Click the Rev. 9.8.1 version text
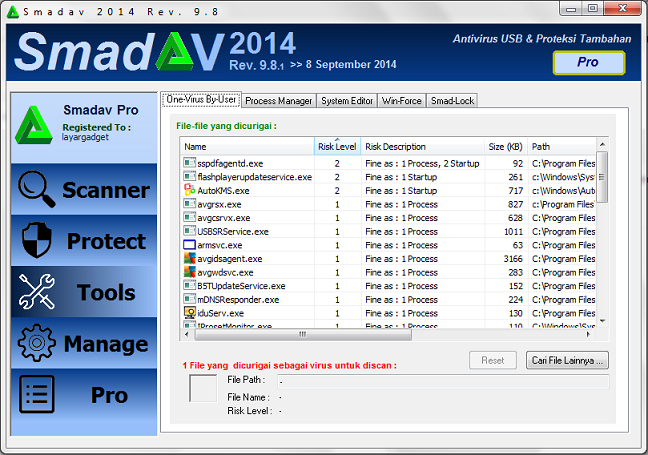This screenshot has height=455, width=648. (257, 65)
